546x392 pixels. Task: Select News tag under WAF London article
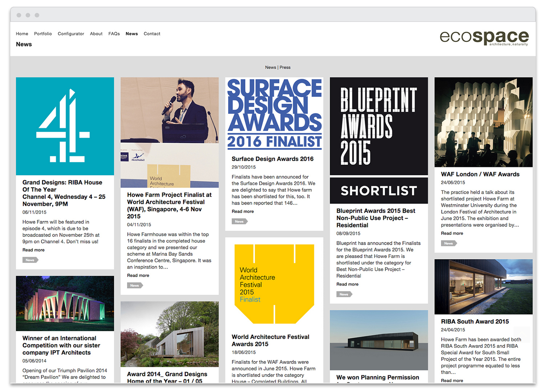[449, 244]
